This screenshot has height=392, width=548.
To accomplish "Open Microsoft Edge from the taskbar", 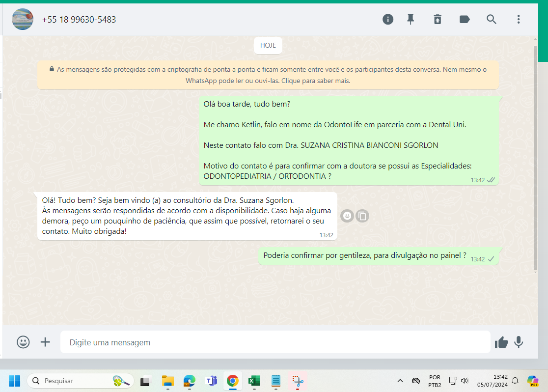I will click(190, 381).
